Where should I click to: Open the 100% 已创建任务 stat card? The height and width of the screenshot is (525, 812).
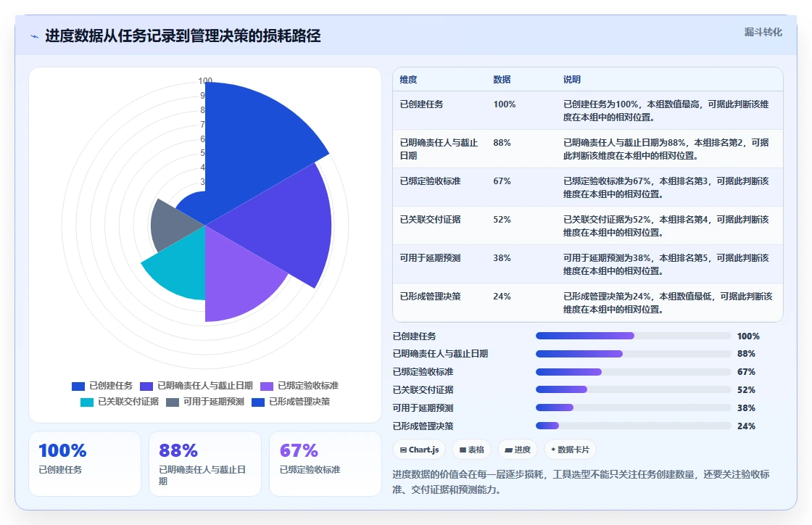[85, 463]
